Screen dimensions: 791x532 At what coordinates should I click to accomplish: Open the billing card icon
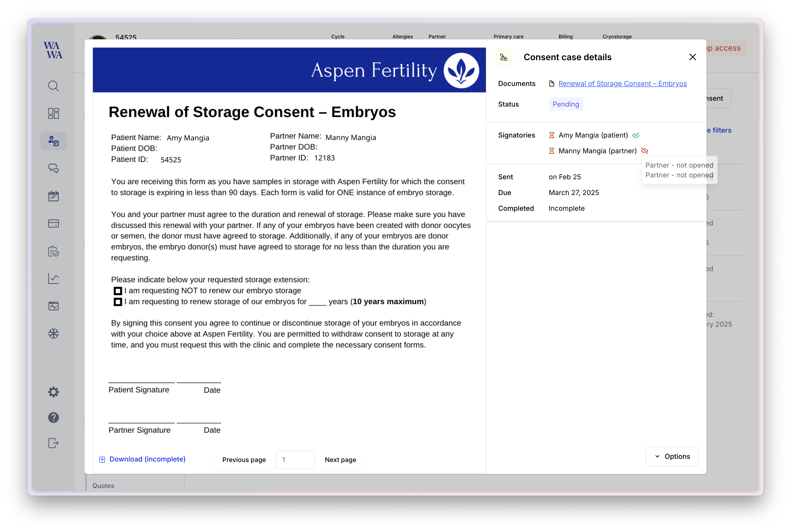click(53, 224)
